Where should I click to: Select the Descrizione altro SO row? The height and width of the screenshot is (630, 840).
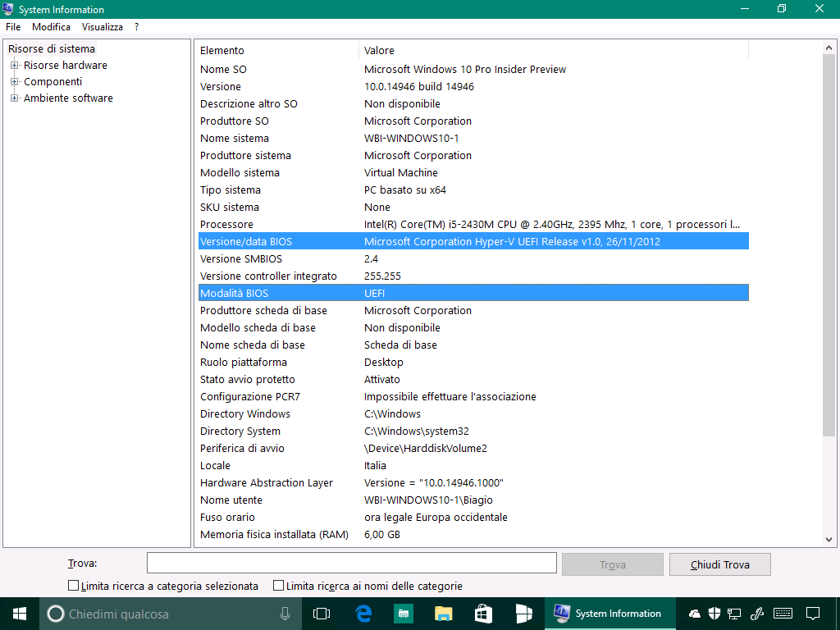(x=473, y=104)
